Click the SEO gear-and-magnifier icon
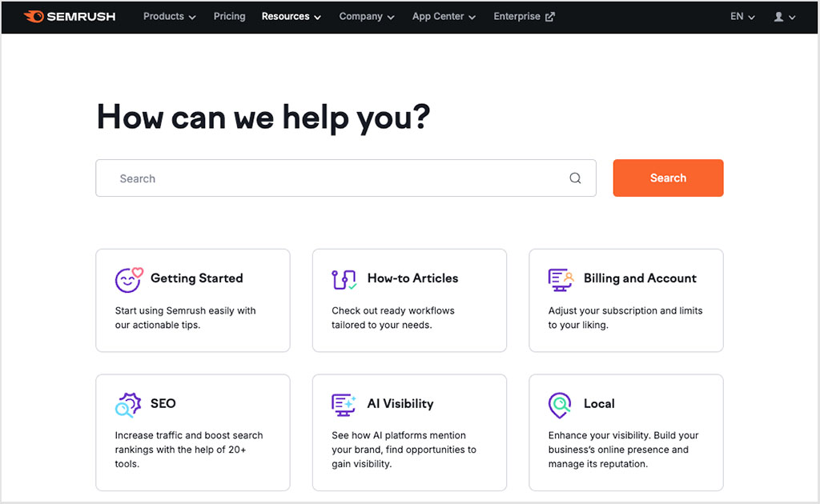820x504 pixels. 128,404
